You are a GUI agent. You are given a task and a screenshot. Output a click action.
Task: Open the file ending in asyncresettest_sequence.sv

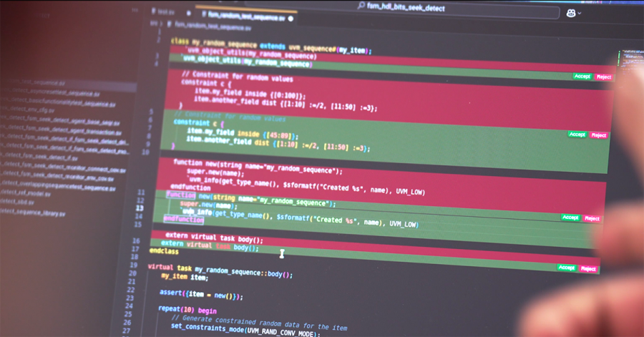click(x=49, y=92)
